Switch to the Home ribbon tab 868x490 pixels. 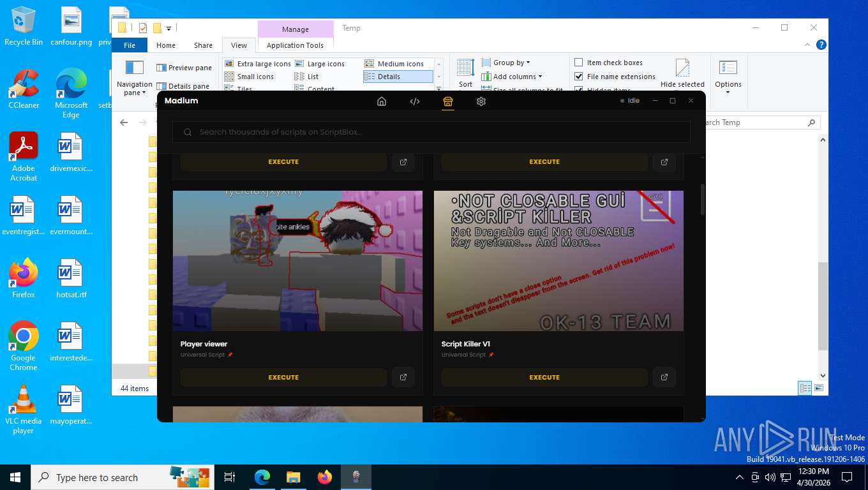166,45
